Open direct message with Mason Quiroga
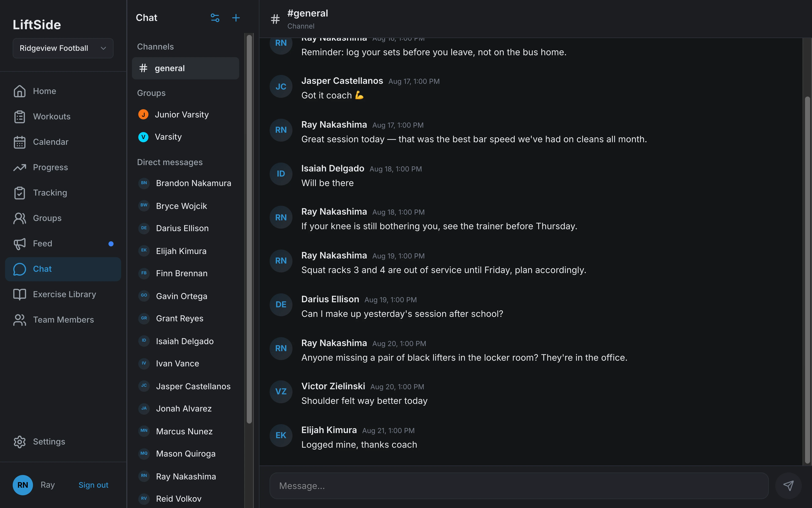The width and height of the screenshot is (812, 508). click(185, 454)
